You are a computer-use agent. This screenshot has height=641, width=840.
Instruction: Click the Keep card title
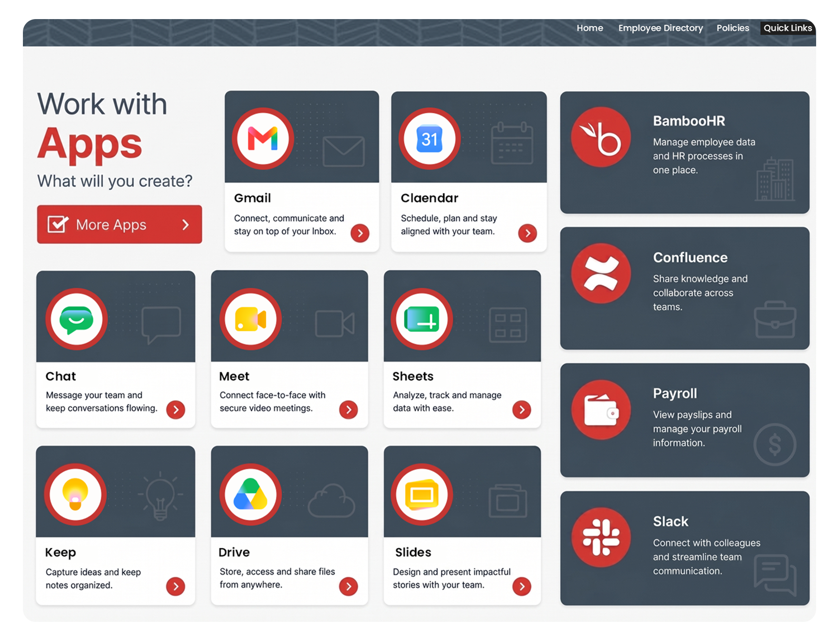61,553
